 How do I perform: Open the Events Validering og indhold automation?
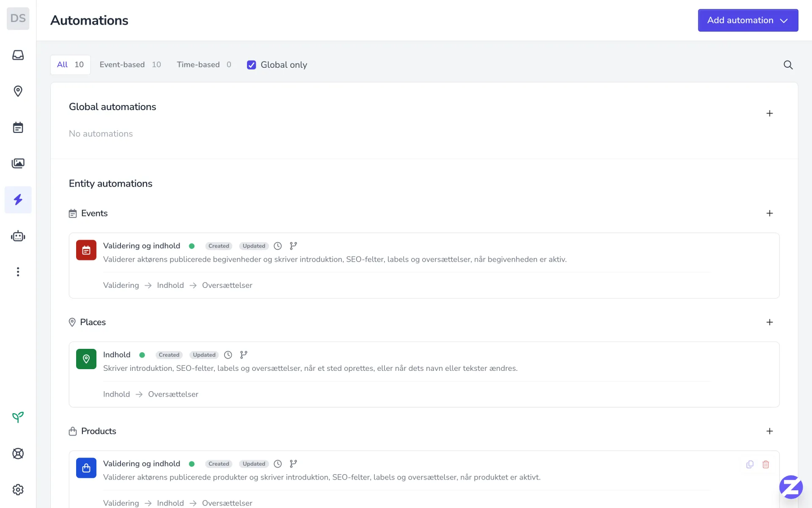(141, 246)
